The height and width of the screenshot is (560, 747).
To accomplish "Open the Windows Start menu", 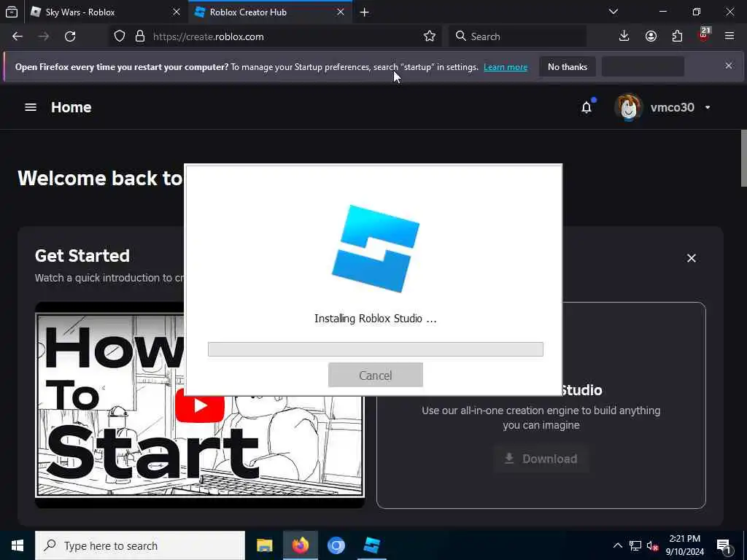I will (18, 545).
